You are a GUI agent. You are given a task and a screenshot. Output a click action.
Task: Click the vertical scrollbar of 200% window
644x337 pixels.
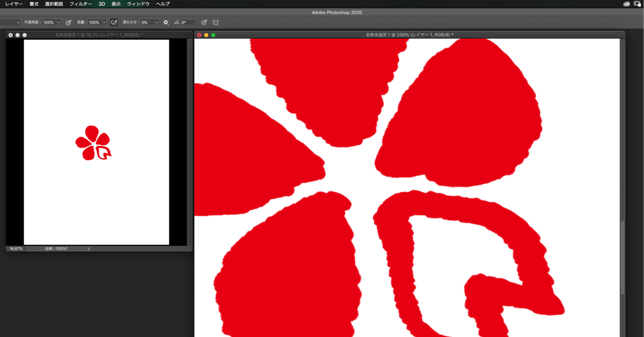623,258
